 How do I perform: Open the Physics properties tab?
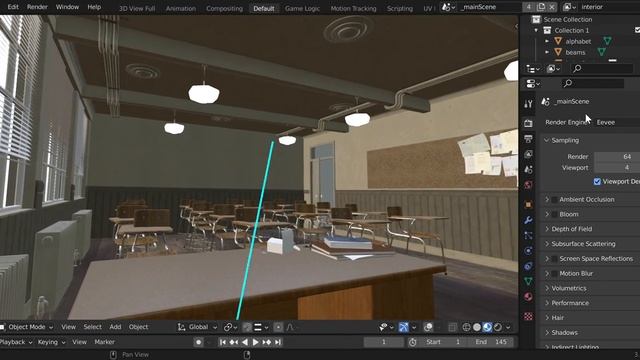click(528, 251)
